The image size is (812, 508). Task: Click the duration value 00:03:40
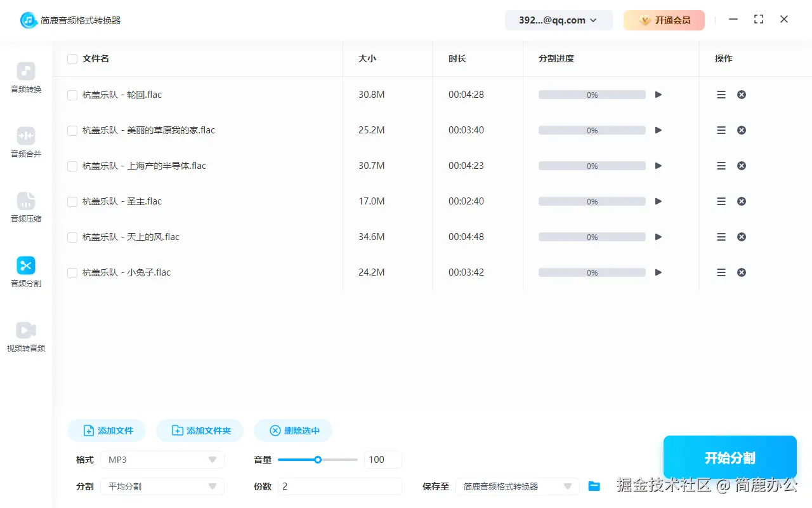click(x=466, y=130)
